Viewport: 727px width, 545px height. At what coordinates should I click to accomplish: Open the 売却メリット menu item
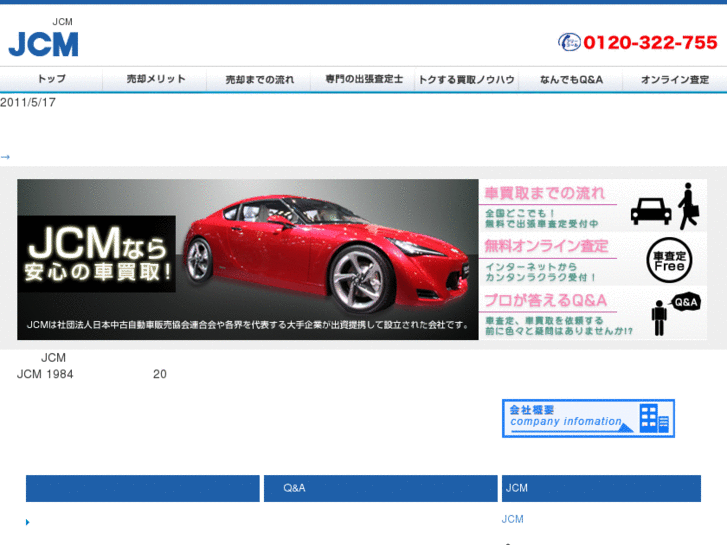pos(156,79)
